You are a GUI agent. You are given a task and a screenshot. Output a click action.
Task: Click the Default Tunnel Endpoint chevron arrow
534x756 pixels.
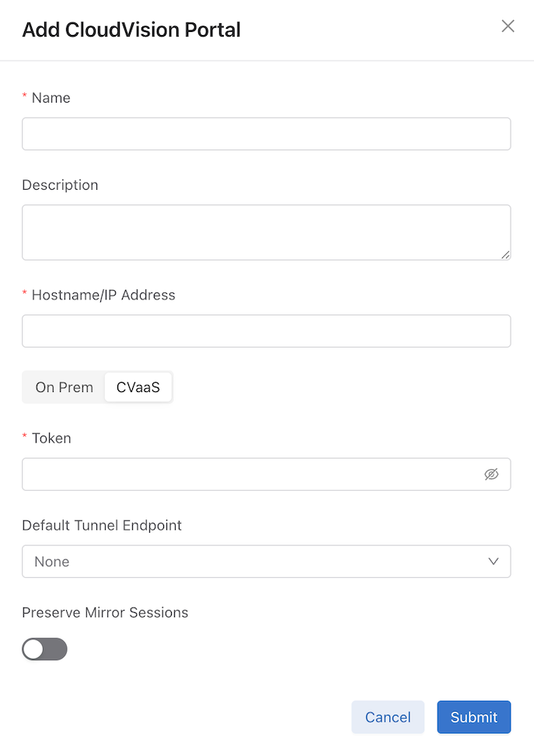click(494, 562)
